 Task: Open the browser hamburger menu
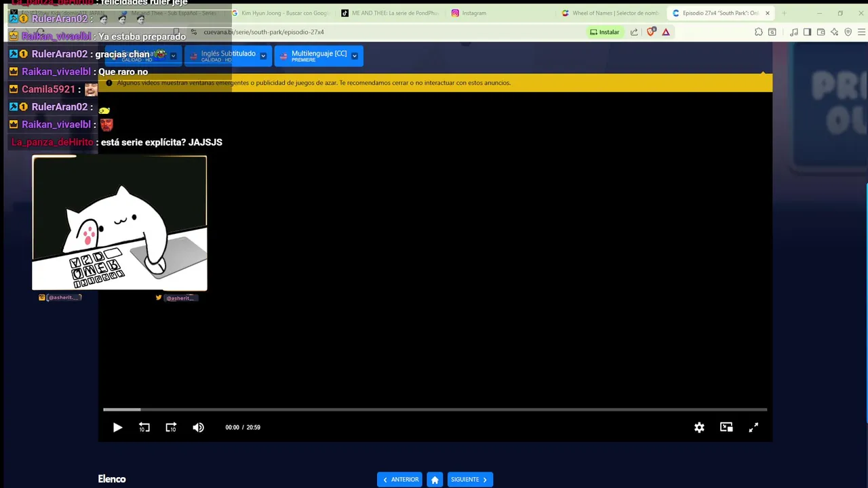pos(862,32)
